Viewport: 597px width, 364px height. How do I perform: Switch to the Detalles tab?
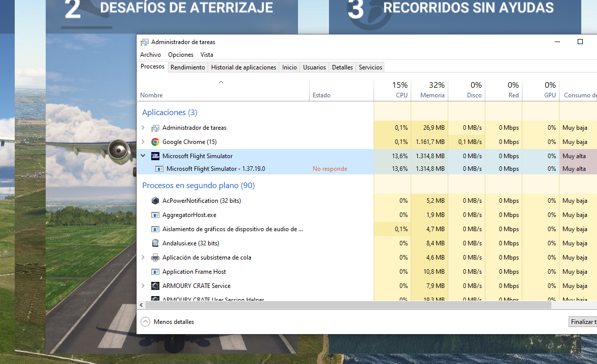[x=342, y=67]
